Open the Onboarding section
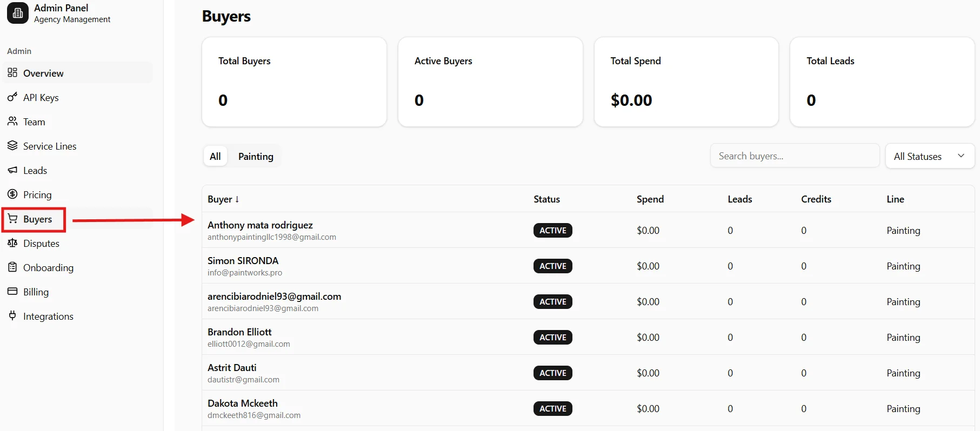This screenshot has height=431, width=980. [x=12, y=267]
